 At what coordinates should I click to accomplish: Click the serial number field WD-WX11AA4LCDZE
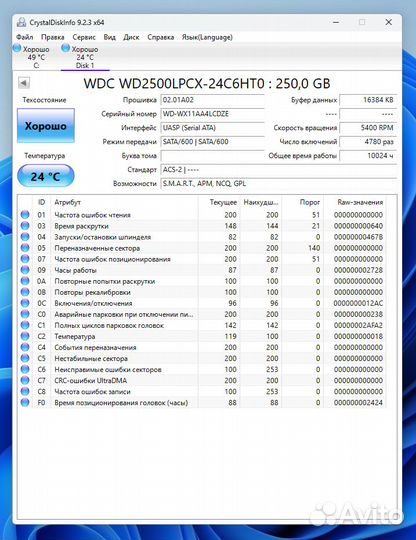(212, 114)
